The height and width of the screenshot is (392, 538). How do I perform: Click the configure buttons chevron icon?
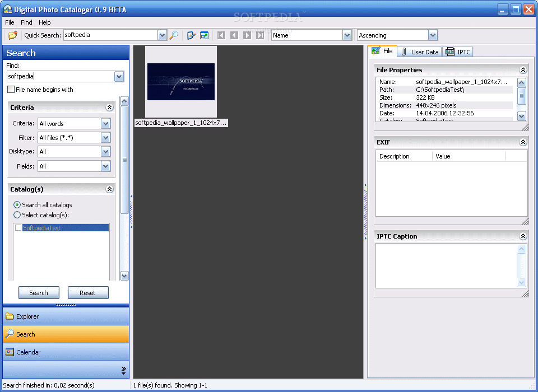[123, 370]
